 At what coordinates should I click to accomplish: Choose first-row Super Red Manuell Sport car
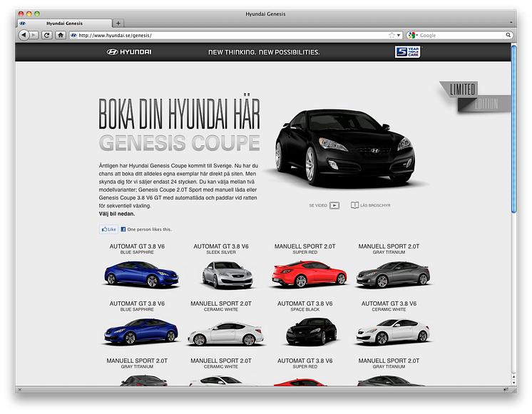(x=309, y=274)
